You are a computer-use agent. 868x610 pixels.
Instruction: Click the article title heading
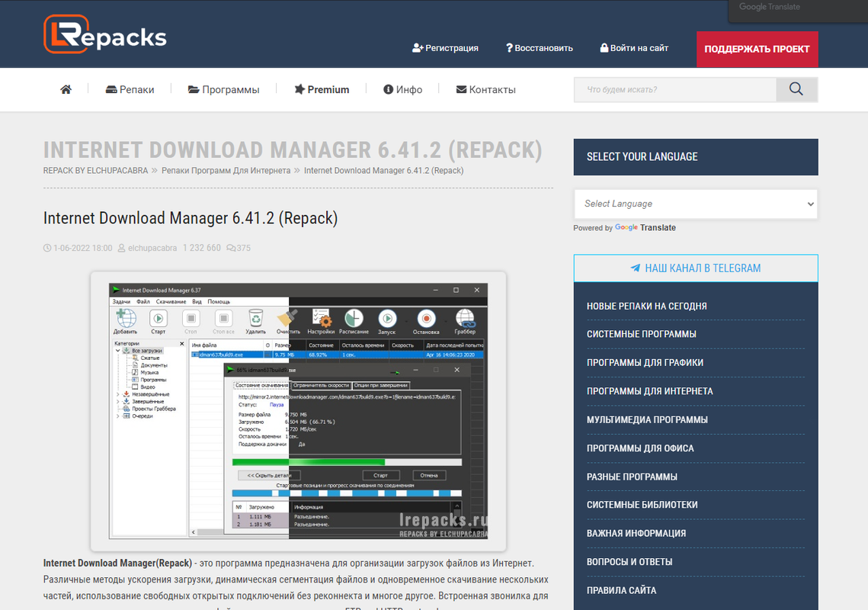coord(191,218)
